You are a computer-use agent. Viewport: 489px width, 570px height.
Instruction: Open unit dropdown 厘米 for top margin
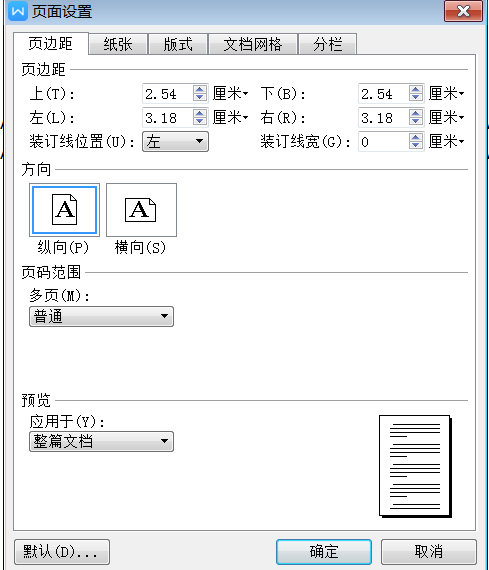pyautogui.click(x=231, y=94)
